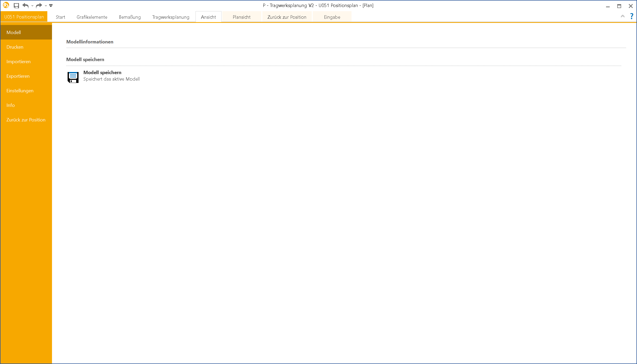Collapse the ribbon with the chevron icon

[x=623, y=16]
